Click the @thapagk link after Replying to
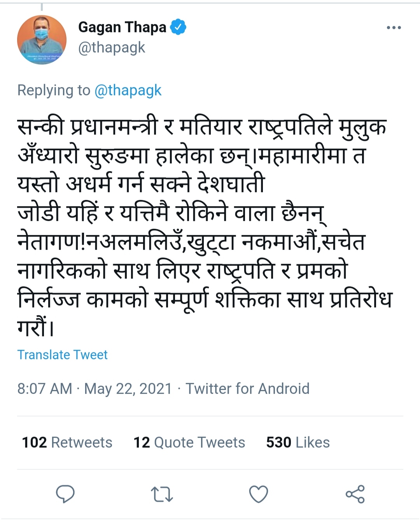This screenshot has height=522, width=420. point(128,90)
